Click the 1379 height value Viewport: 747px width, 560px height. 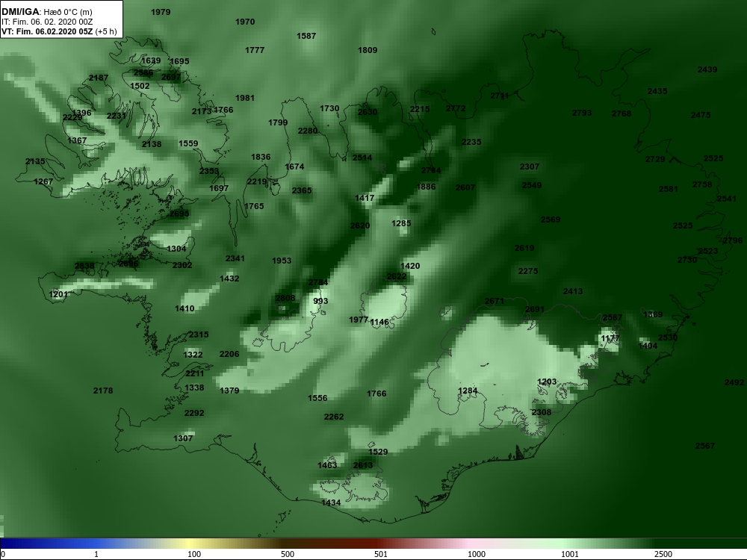pos(229,391)
